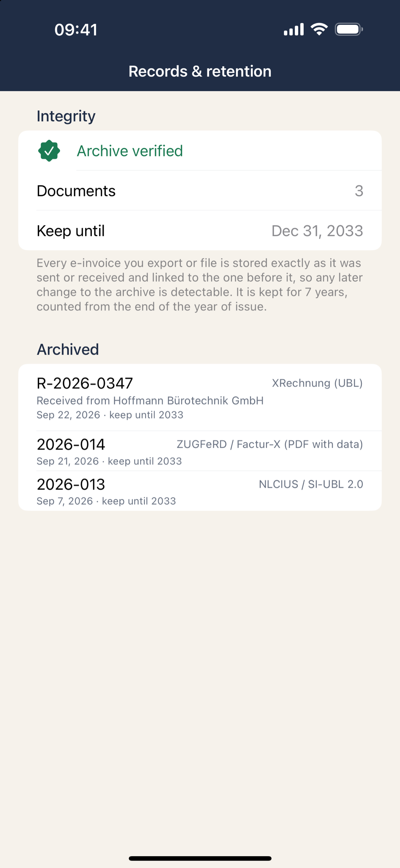The height and width of the screenshot is (868, 400).
Task: Open archived invoice 2026-013
Action: (200, 491)
